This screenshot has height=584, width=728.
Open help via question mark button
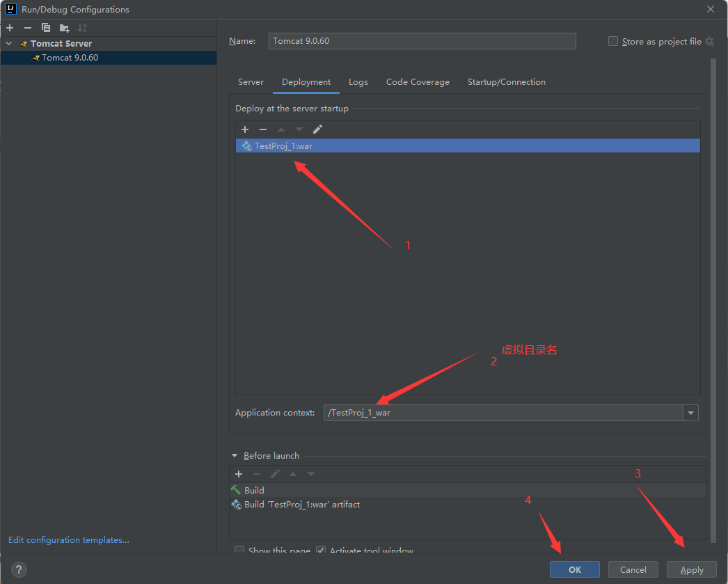pos(19,569)
